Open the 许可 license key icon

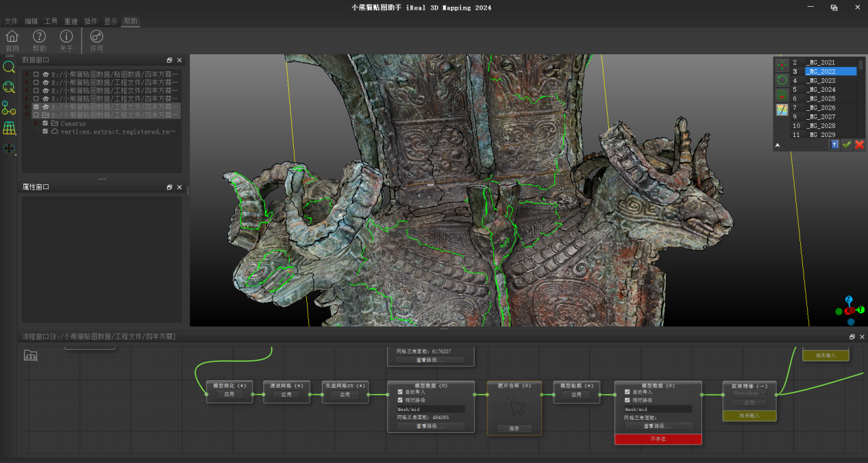[97, 36]
